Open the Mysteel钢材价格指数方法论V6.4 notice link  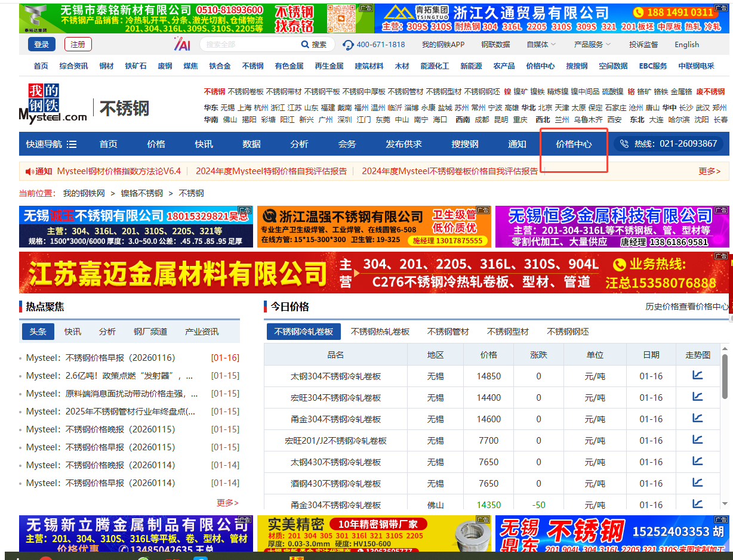point(119,171)
